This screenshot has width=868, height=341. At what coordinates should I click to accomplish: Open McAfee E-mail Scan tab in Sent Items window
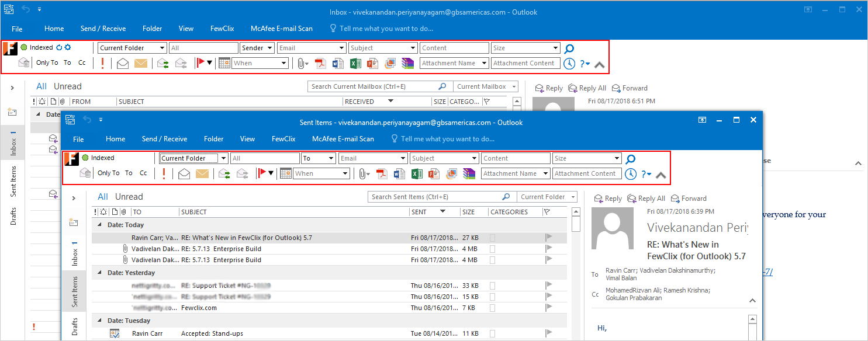pos(343,139)
